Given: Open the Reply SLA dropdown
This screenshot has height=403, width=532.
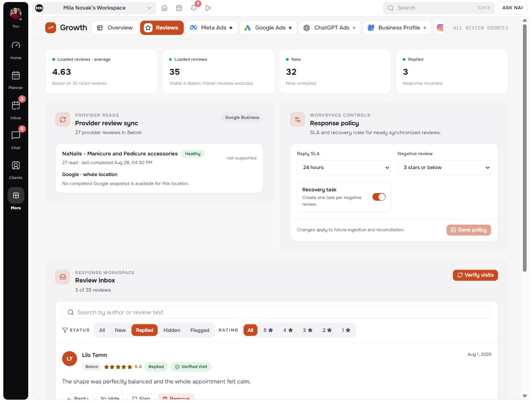Looking at the screenshot, I should tap(344, 167).
